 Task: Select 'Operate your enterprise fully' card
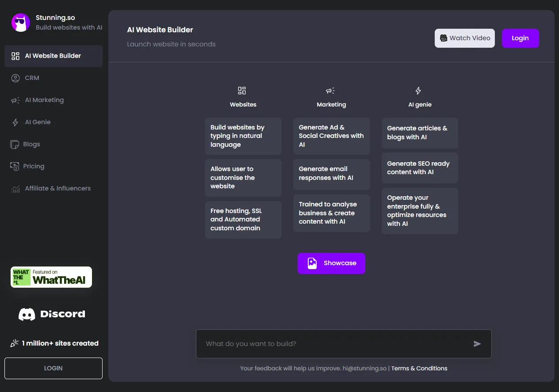pos(420,211)
